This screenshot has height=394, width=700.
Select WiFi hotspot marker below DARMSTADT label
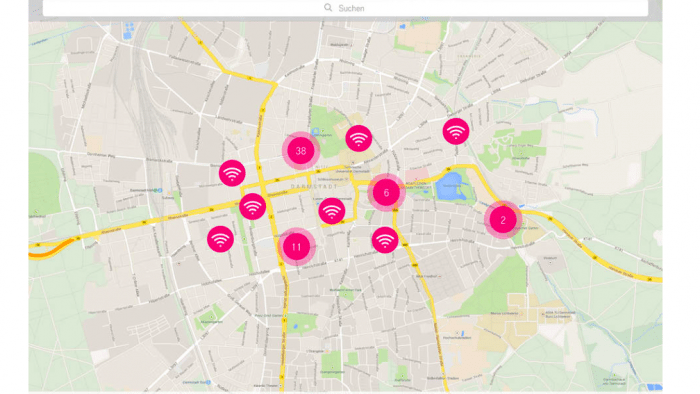pos(332,211)
